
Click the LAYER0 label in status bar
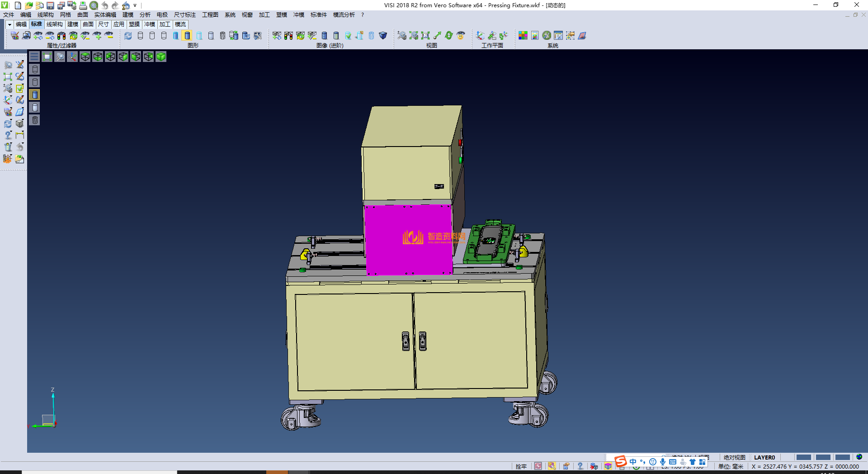[x=764, y=457]
